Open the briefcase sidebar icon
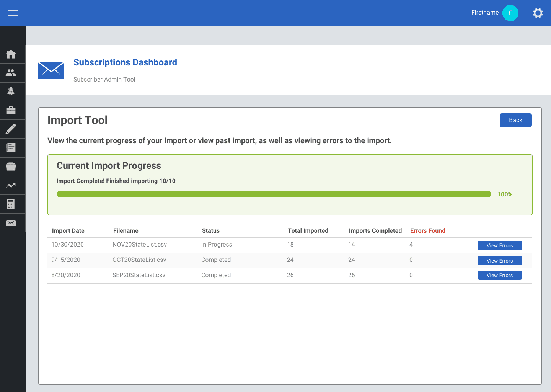The image size is (551, 392). click(x=11, y=110)
